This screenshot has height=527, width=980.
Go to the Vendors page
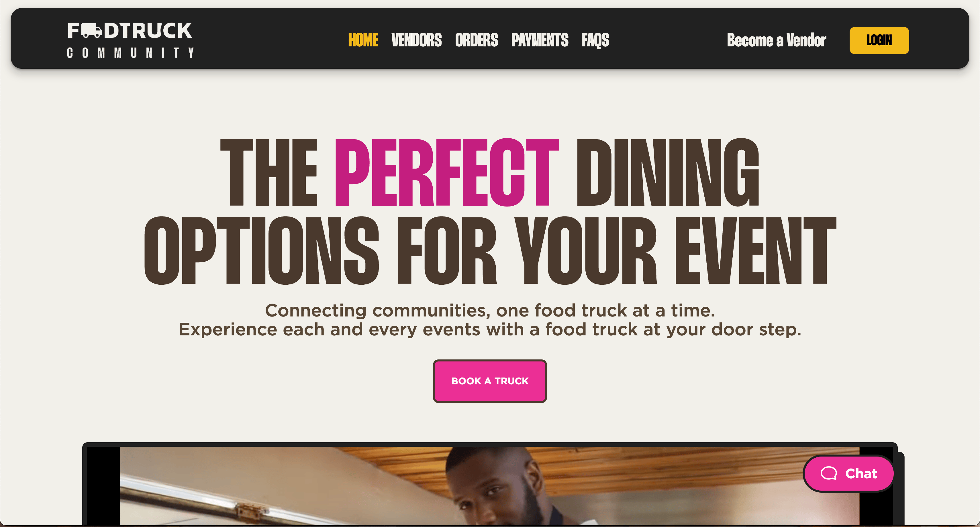click(417, 40)
